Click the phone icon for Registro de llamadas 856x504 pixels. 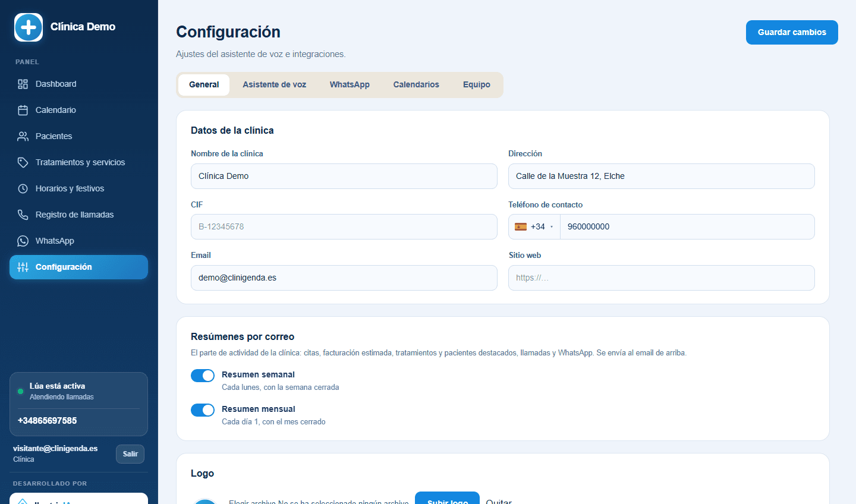pyautogui.click(x=23, y=215)
